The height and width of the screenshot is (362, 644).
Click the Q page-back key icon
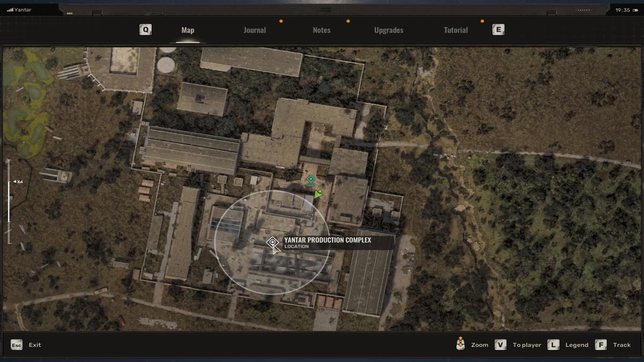pos(144,29)
